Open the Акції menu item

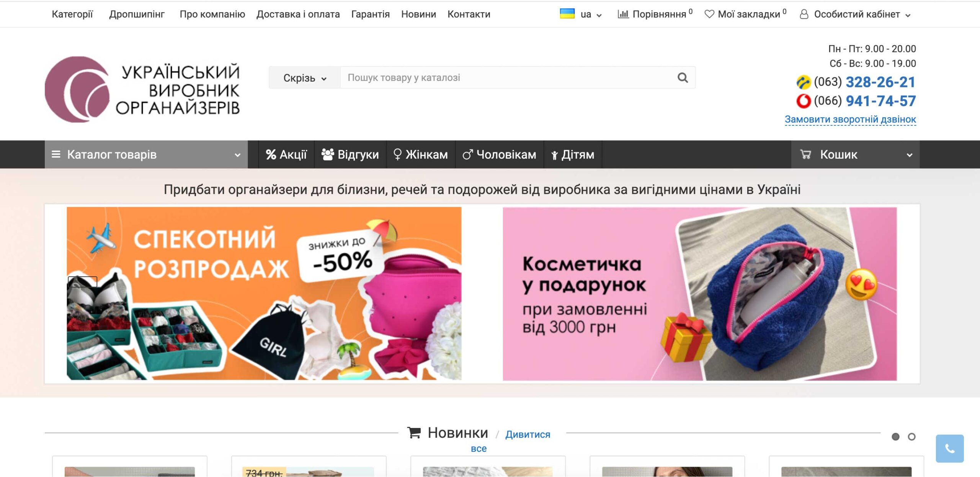[286, 154]
